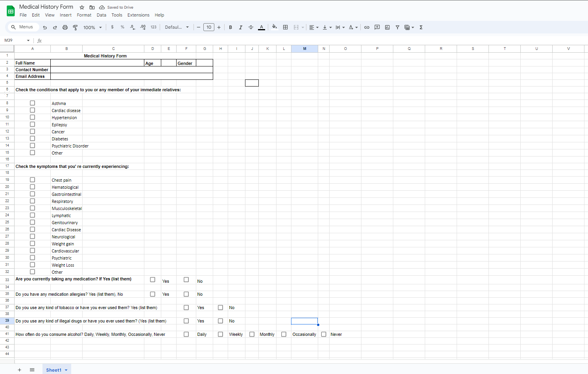Open the borders tool
The height and width of the screenshot is (374, 588).
pyautogui.click(x=286, y=27)
